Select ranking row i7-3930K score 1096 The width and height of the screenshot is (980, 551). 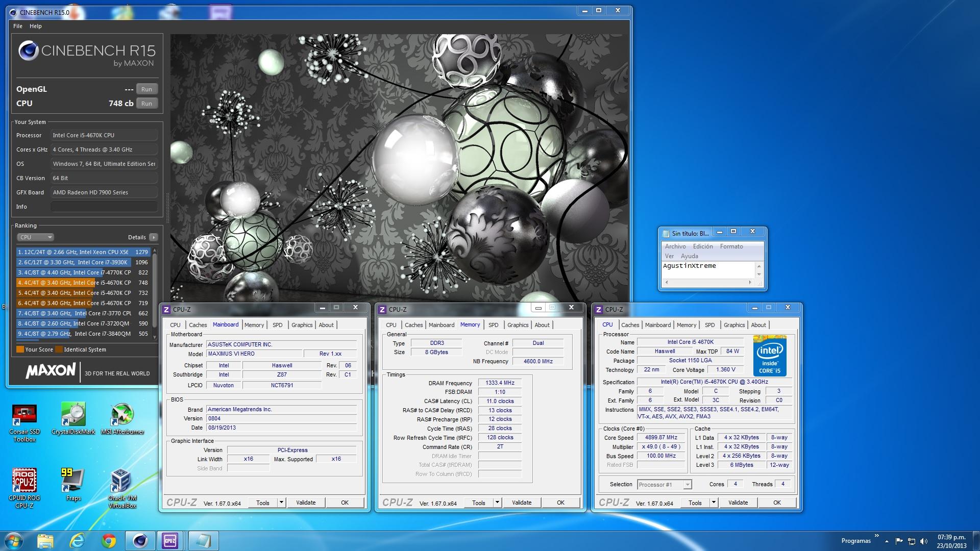(83, 262)
